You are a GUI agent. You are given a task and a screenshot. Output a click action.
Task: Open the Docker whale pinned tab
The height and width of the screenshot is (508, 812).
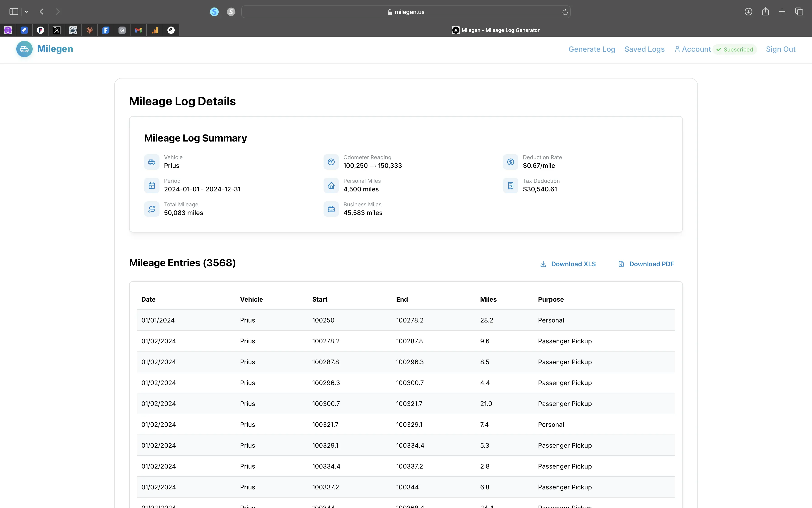73,30
